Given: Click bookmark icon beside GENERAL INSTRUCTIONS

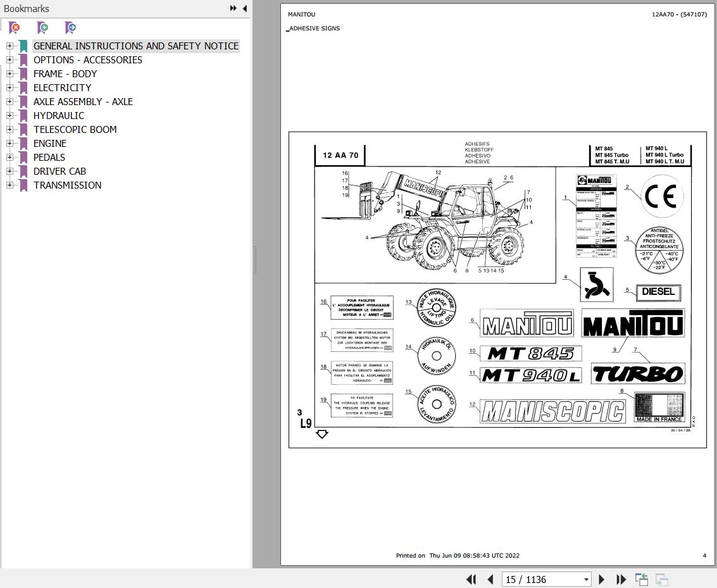Looking at the screenshot, I should (23, 46).
